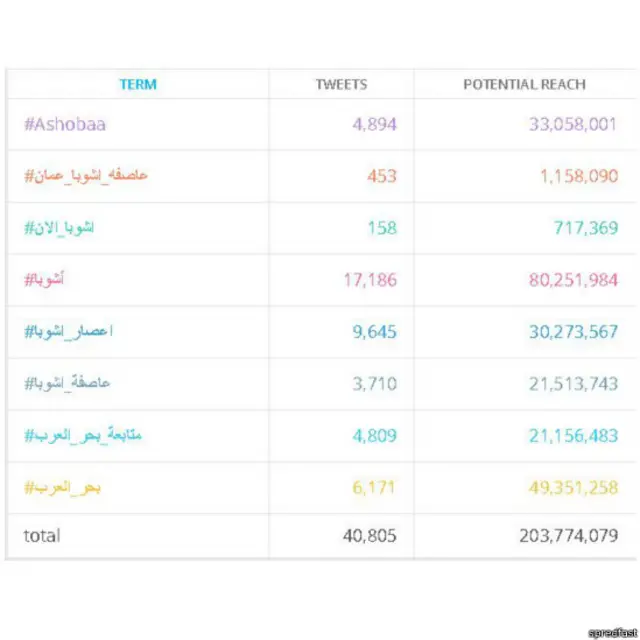This screenshot has width=640, height=640.
Task: Click the 80,251,984 potential reach cell
Action: 573,280
